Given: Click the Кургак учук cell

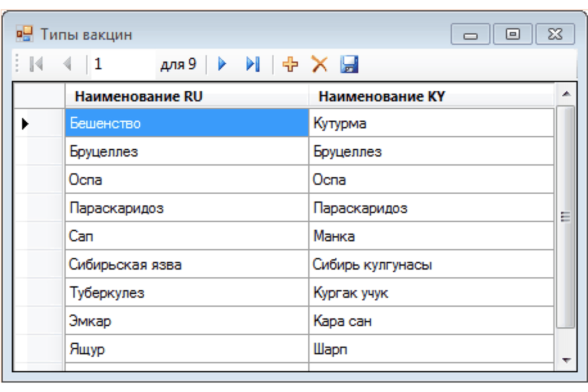Looking at the screenshot, I should click(431, 293).
